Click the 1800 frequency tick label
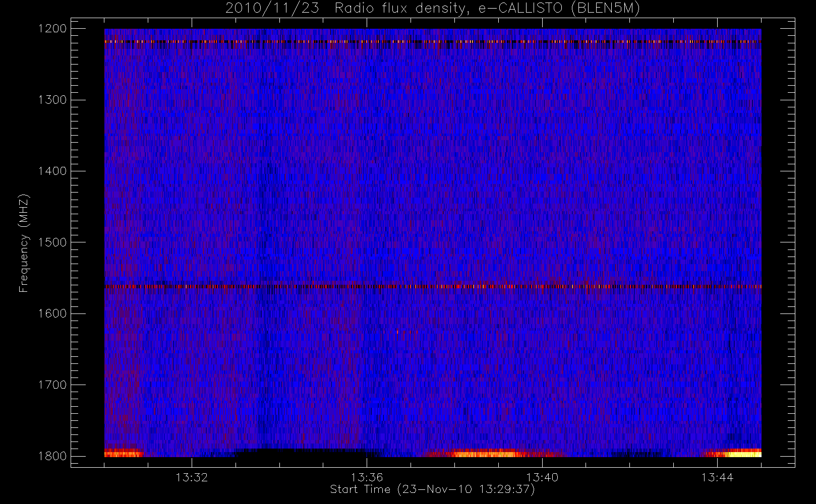Image resolution: width=816 pixels, height=504 pixels. coord(52,456)
